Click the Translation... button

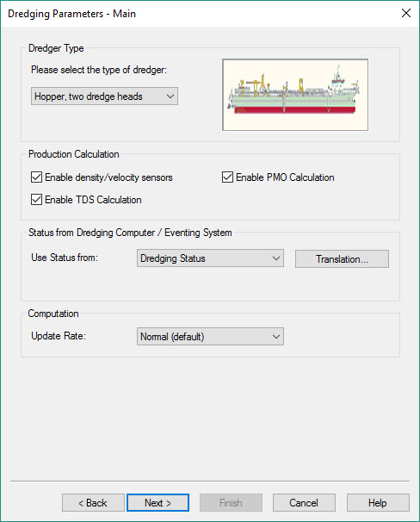pos(342,259)
